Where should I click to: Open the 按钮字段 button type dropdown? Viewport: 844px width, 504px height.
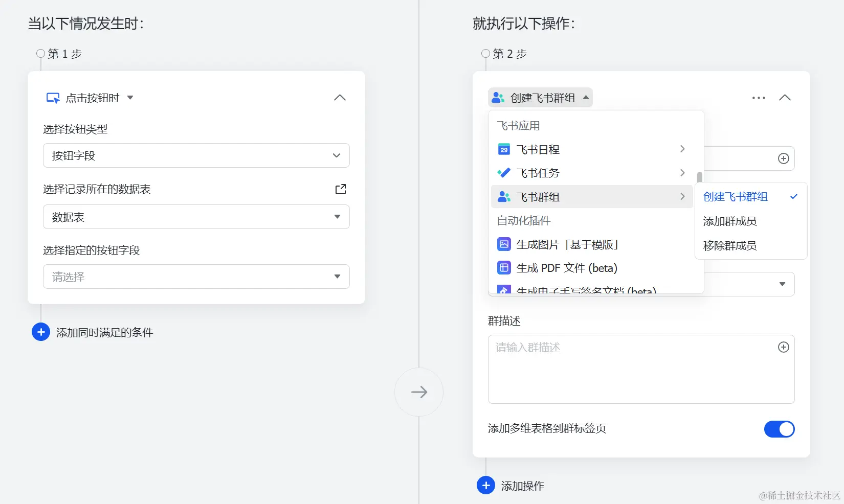[196, 155]
